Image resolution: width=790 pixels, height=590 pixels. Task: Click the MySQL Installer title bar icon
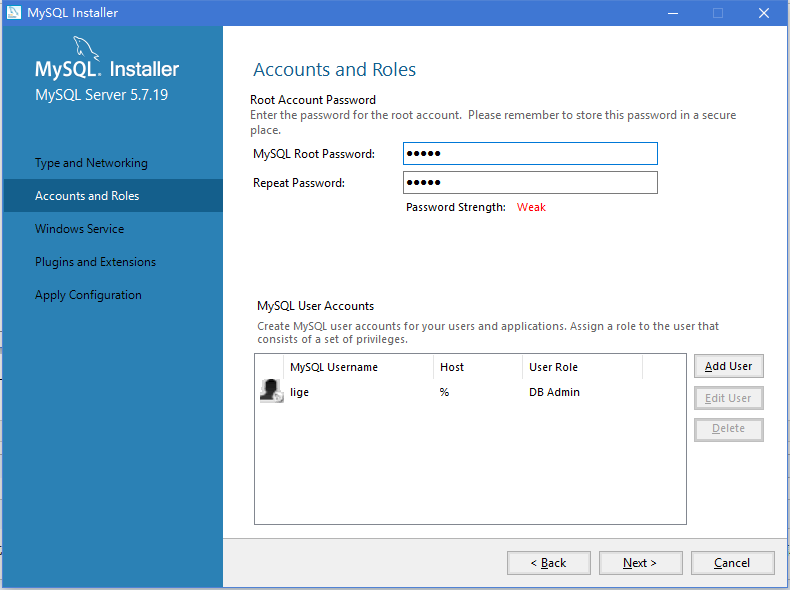click(14, 13)
